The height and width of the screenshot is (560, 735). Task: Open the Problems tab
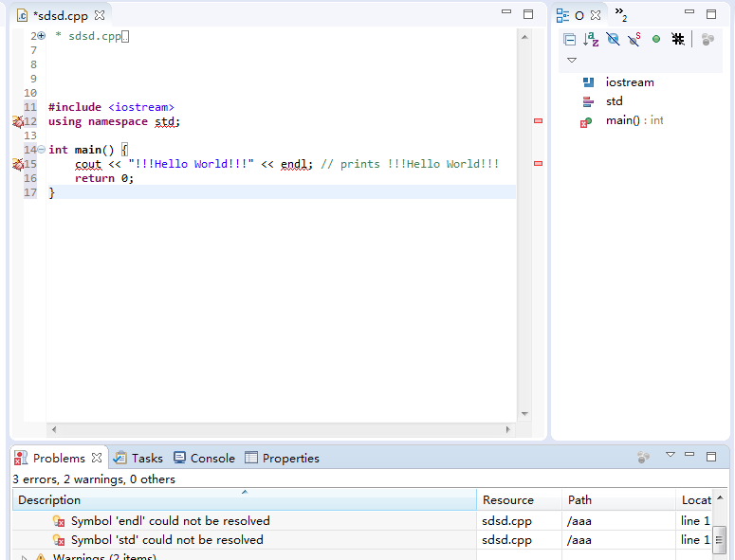(x=59, y=458)
